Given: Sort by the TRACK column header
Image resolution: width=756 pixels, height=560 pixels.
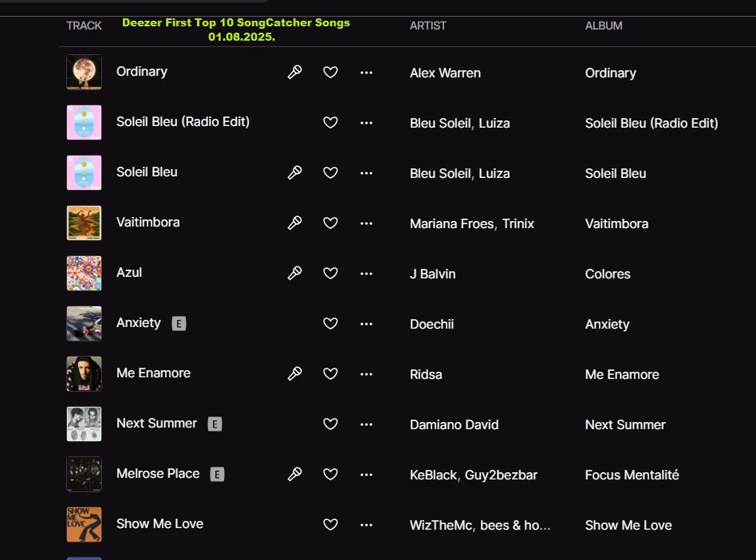Looking at the screenshot, I should [84, 26].
